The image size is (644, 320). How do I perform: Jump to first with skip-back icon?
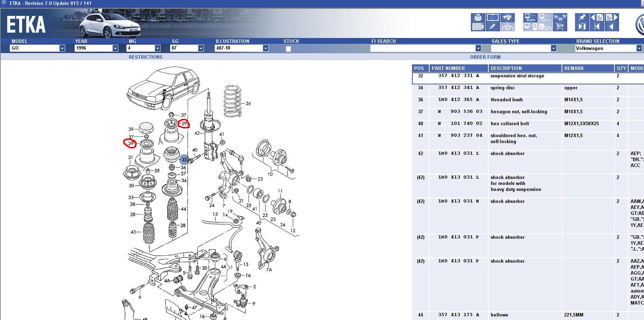[597, 27]
